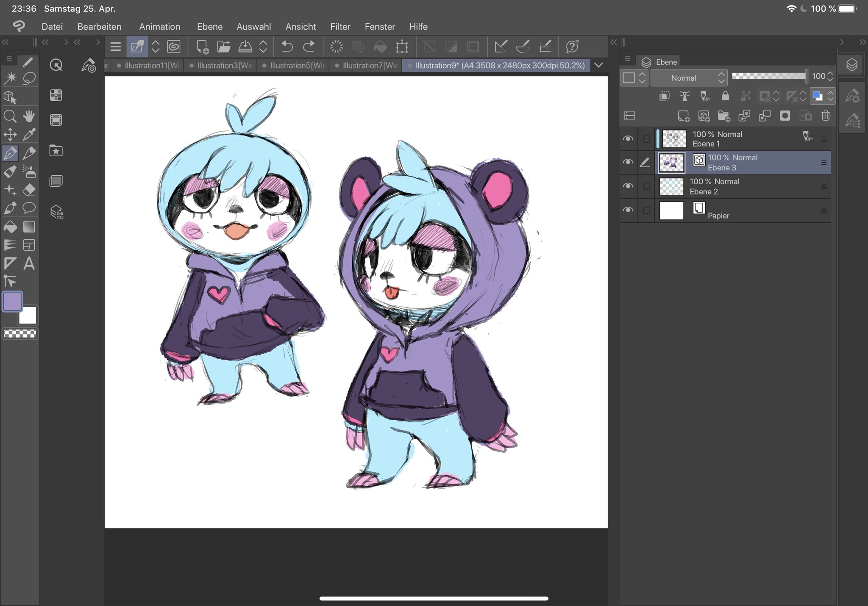Viewport: 868px width, 606px height.
Task: Create a new raster layer
Action: pos(684,116)
